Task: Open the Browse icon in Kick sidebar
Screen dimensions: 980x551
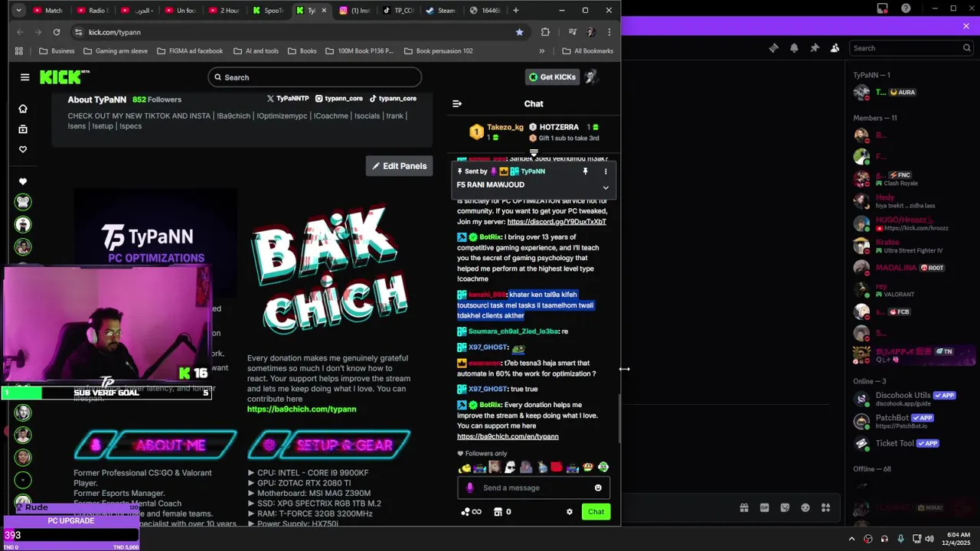Action: click(23, 129)
